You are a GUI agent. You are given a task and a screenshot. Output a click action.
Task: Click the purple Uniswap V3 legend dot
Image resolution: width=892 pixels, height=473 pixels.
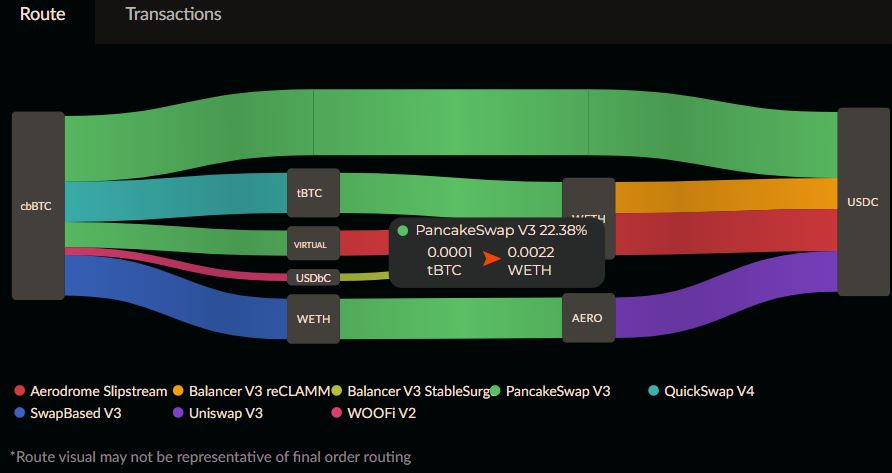click(179, 413)
